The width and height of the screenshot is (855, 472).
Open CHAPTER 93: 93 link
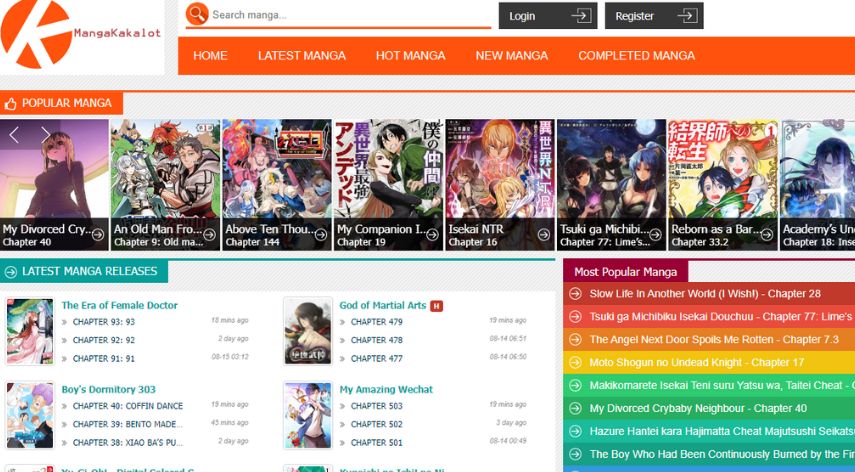(104, 322)
